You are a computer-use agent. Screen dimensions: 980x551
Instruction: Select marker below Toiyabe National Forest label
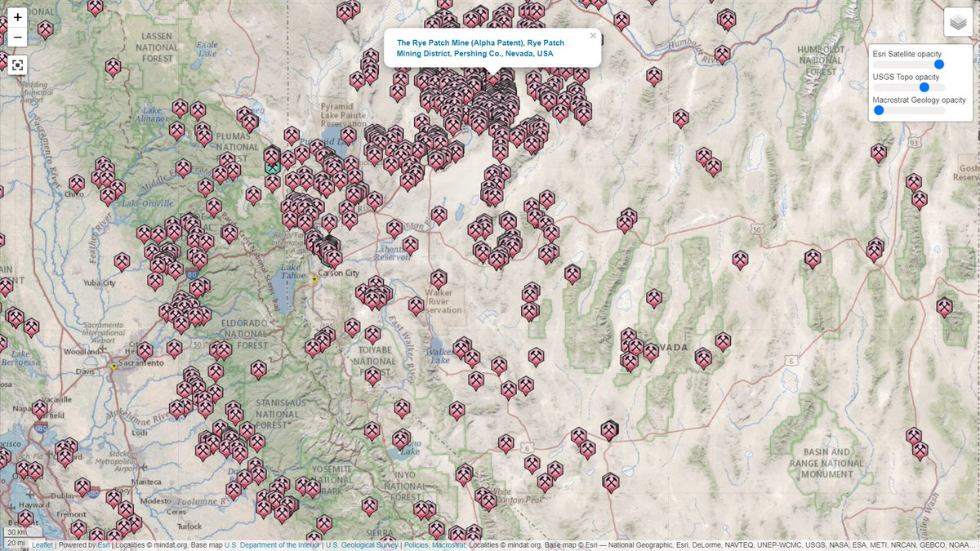(372, 375)
